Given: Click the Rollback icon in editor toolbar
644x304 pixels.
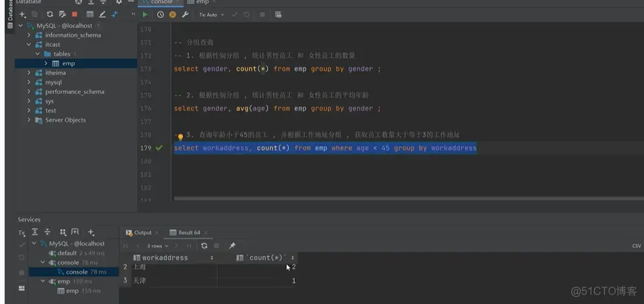Looking at the screenshot, I should pyautogui.click(x=246, y=15).
